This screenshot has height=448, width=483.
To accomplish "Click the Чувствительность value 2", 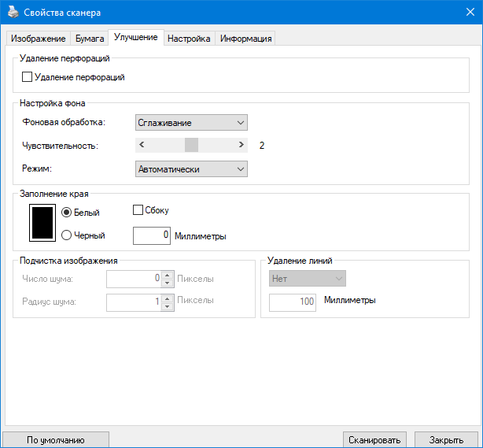I will pos(262,145).
